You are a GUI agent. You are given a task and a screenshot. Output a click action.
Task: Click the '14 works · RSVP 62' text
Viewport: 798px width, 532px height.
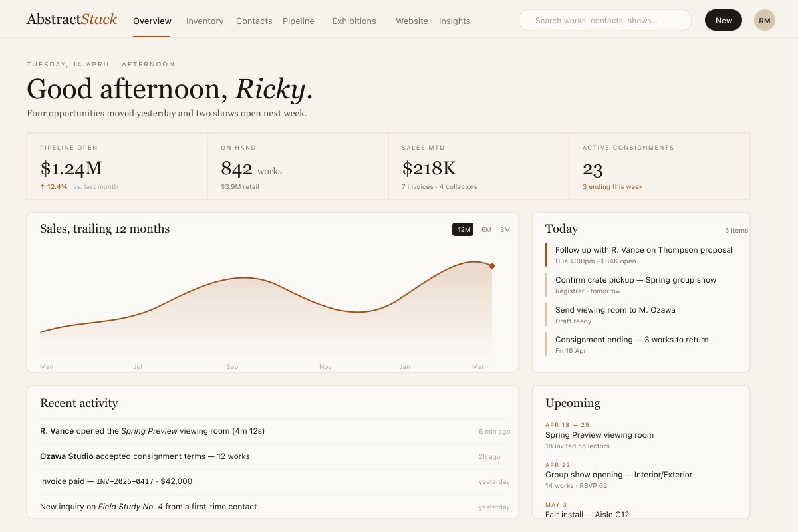coord(576,486)
